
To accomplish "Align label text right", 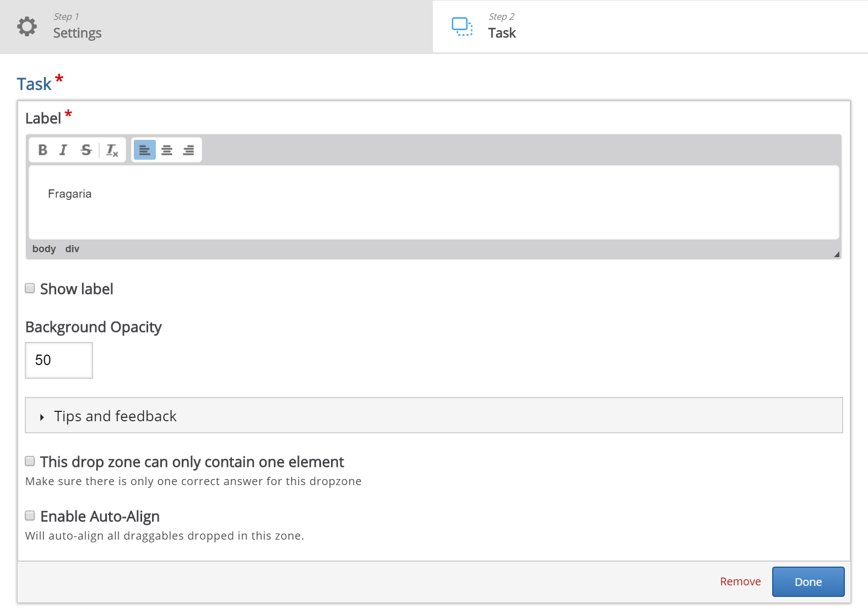I will tap(188, 150).
